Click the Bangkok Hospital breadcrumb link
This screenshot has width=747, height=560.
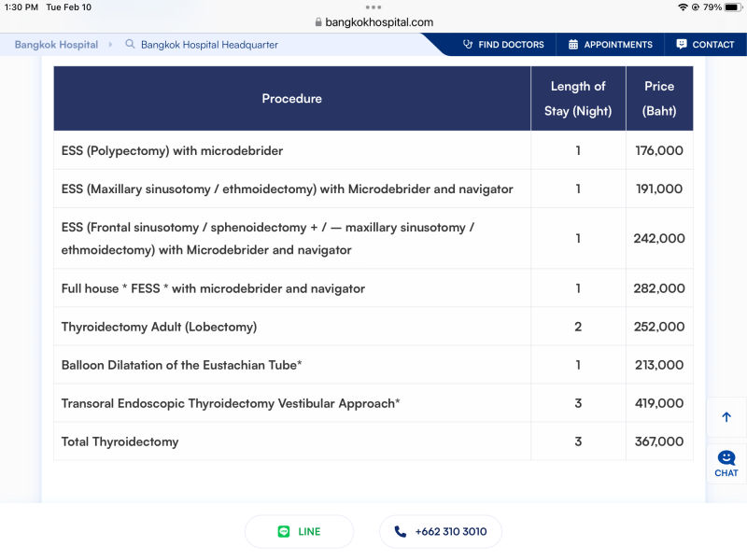point(56,45)
